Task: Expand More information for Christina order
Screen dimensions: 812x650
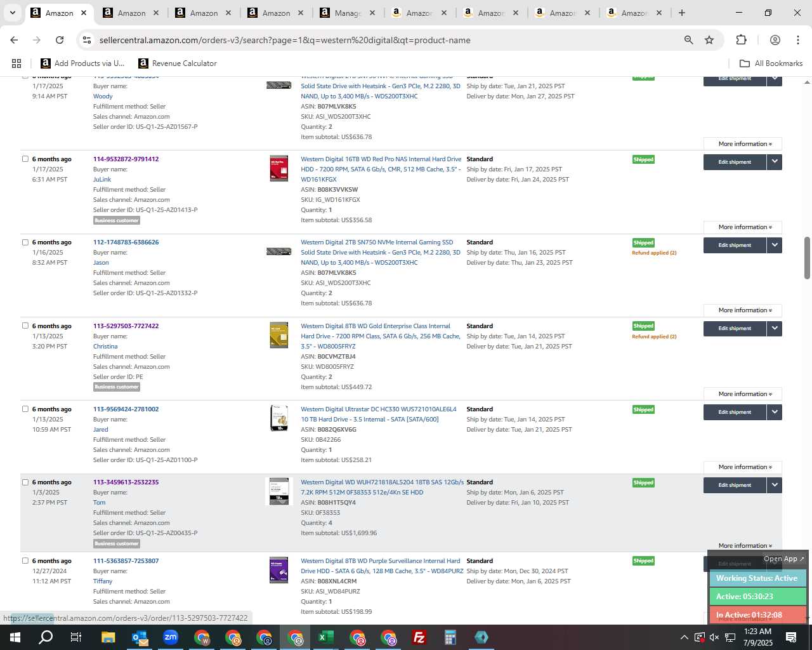Action: (x=742, y=394)
